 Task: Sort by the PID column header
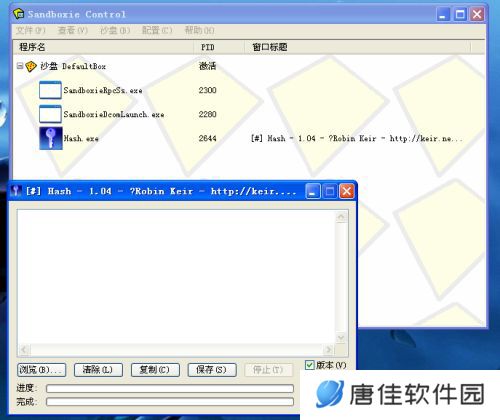[219, 47]
